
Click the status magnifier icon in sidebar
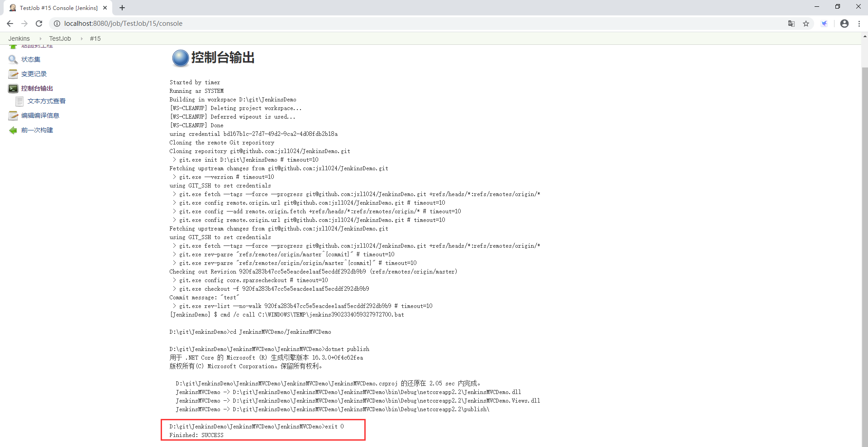pyautogui.click(x=13, y=59)
